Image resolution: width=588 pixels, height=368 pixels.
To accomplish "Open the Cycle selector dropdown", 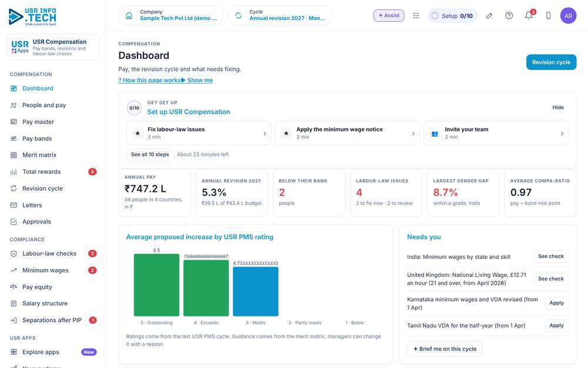I will [280, 15].
